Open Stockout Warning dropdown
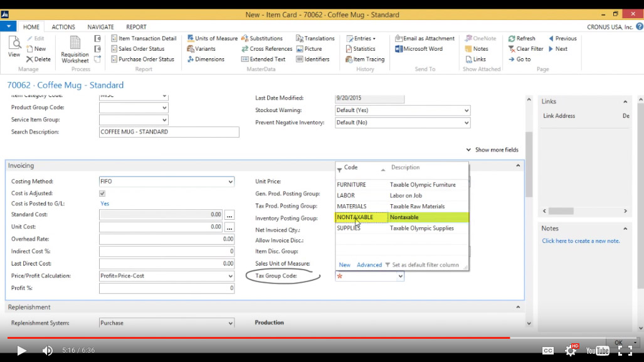The image size is (644, 362). click(x=466, y=110)
